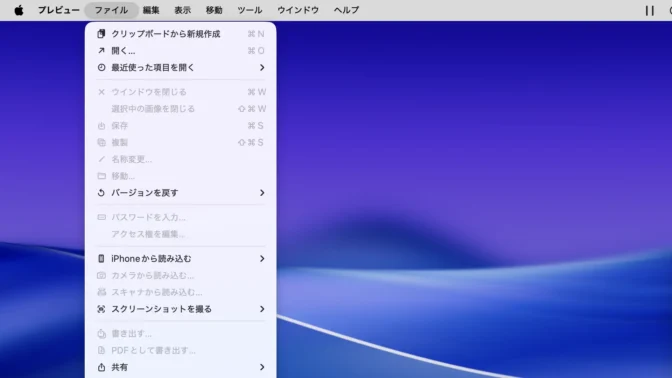Expand スクリーンショットを撮る submenu chevron
The width and height of the screenshot is (672, 378).
coord(262,309)
